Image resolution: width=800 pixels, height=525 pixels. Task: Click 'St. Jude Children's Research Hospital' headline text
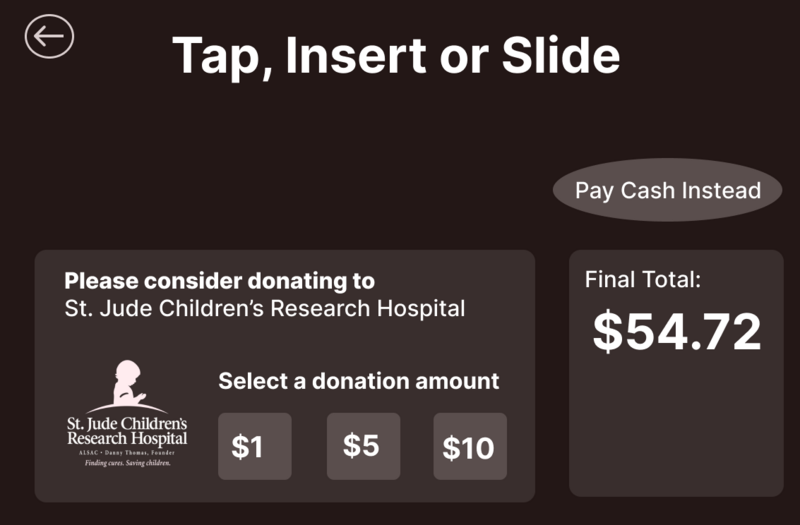click(264, 308)
